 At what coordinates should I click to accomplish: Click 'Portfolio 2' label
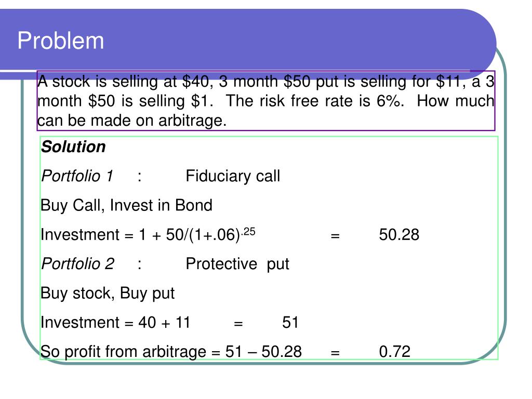[x=78, y=264]
